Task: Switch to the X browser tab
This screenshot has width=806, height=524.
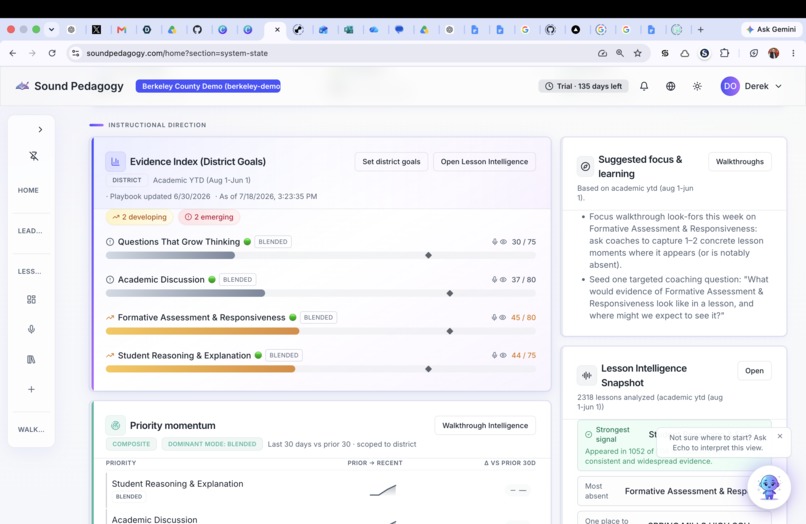Action: (96, 30)
